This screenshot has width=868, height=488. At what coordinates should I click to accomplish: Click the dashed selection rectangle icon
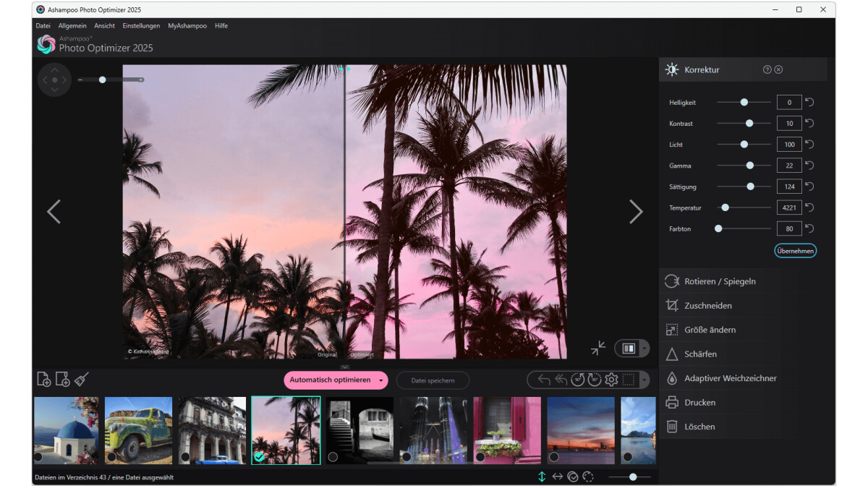point(628,380)
